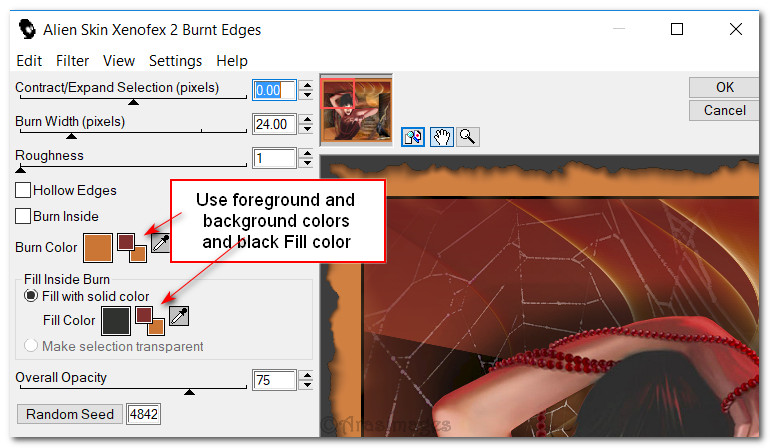
Task: Select the magnifier zoom tool
Action: tap(468, 137)
